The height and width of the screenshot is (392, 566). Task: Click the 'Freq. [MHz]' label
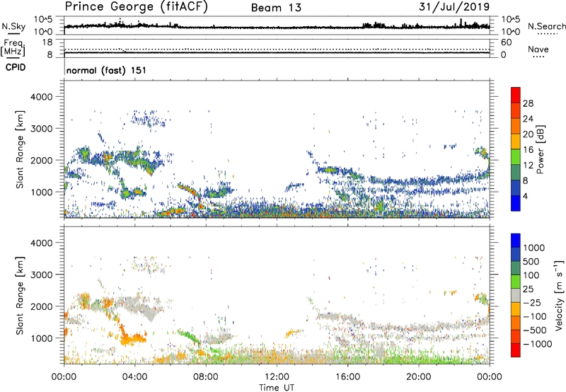coord(13,48)
